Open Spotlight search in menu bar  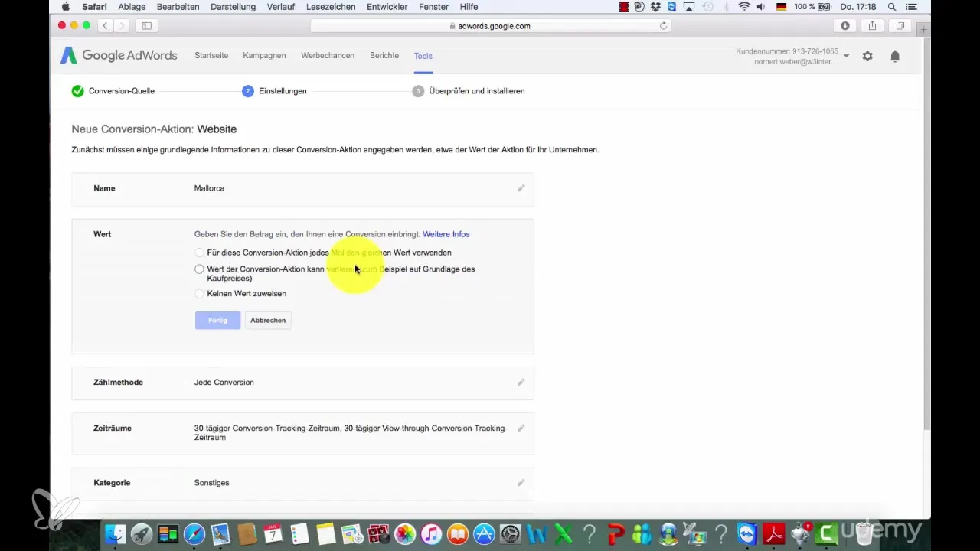pyautogui.click(x=892, y=7)
